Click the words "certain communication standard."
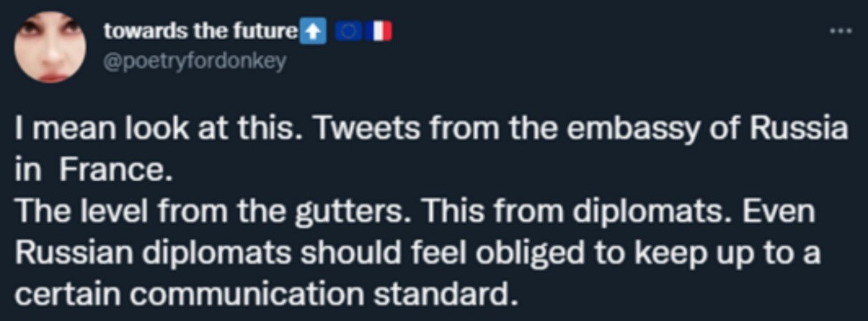The width and height of the screenshot is (868, 321). coord(265,295)
